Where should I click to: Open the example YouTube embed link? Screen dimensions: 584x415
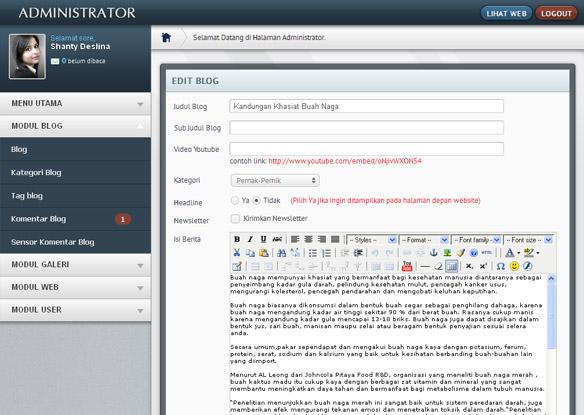(345, 161)
